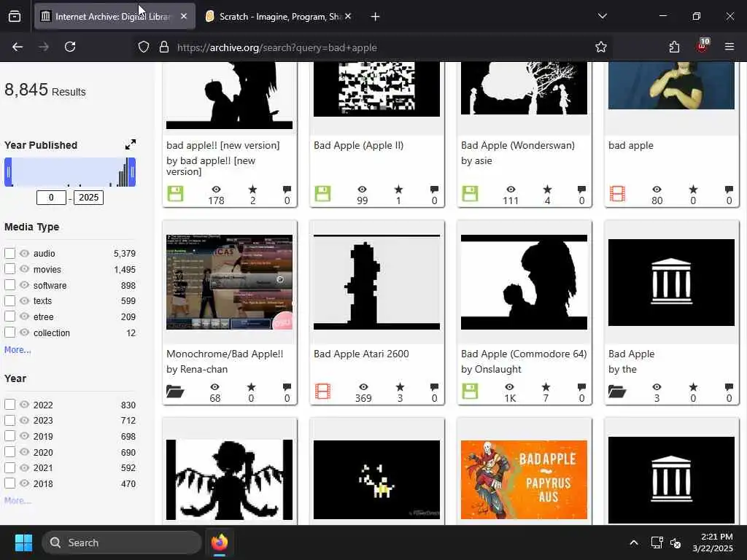
Task: Check the software media type box
Action: [x=10, y=285]
